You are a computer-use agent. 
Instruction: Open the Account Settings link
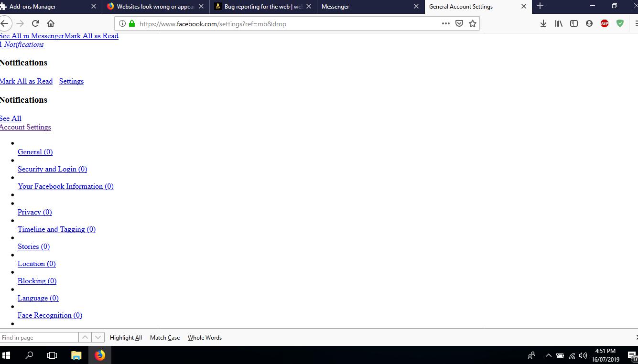tap(25, 127)
